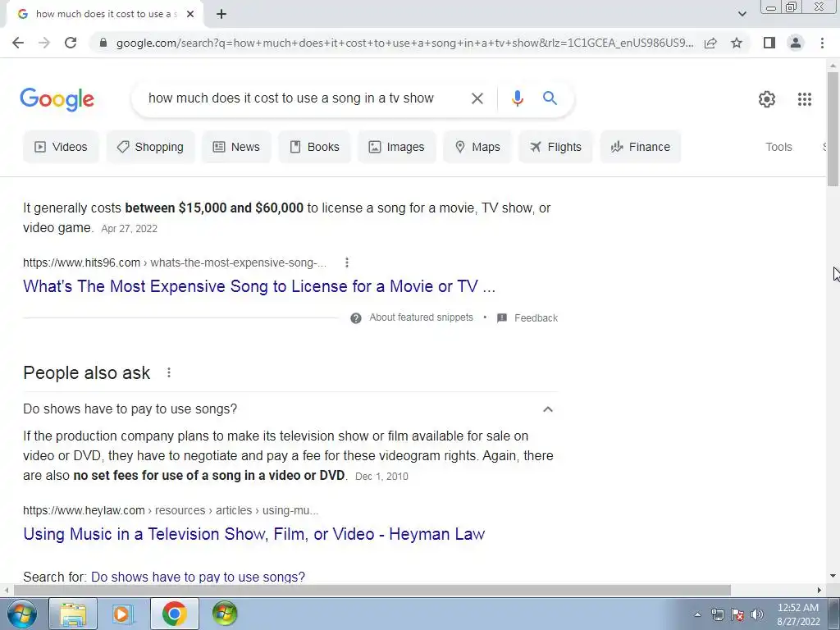The height and width of the screenshot is (630, 840).
Task: Open the Chrome profile avatar
Action: click(x=796, y=43)
